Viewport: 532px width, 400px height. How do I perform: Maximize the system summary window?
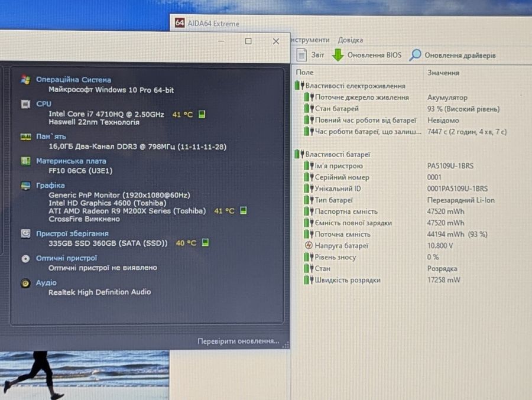[248, 41]
